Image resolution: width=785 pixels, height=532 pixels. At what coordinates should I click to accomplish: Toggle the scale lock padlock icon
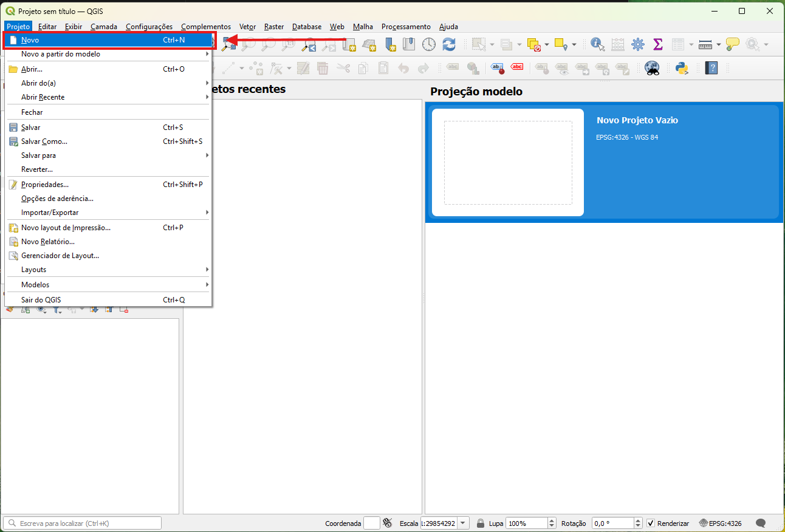point(481,523)
